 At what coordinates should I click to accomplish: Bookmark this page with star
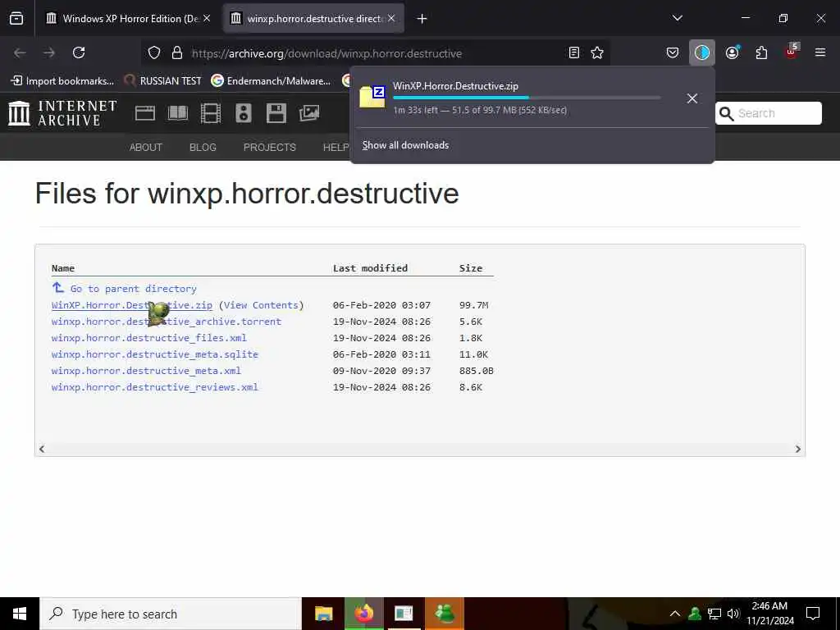click(597, 52)
